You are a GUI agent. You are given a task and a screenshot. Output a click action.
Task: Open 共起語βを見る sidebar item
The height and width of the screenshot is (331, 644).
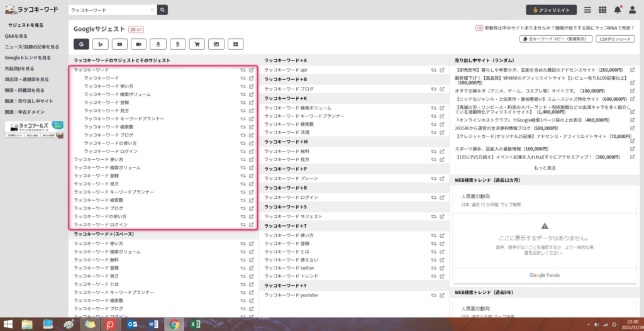click(19, 69)
